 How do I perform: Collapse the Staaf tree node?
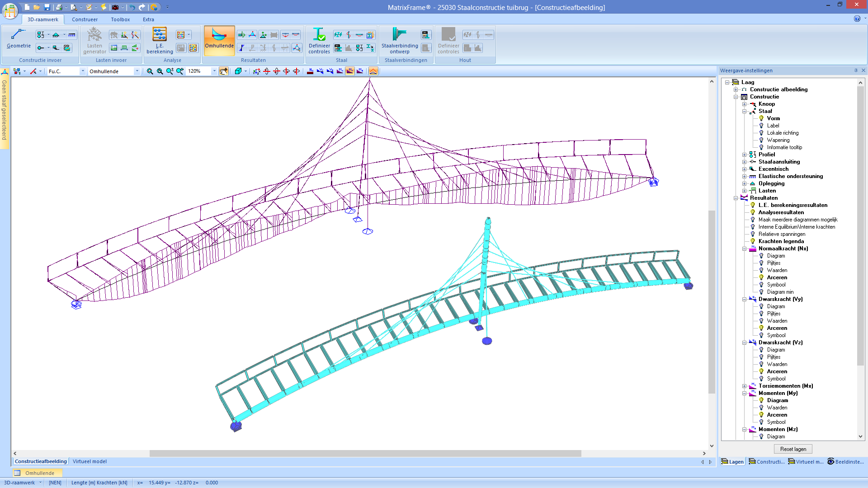pos(744,111)
